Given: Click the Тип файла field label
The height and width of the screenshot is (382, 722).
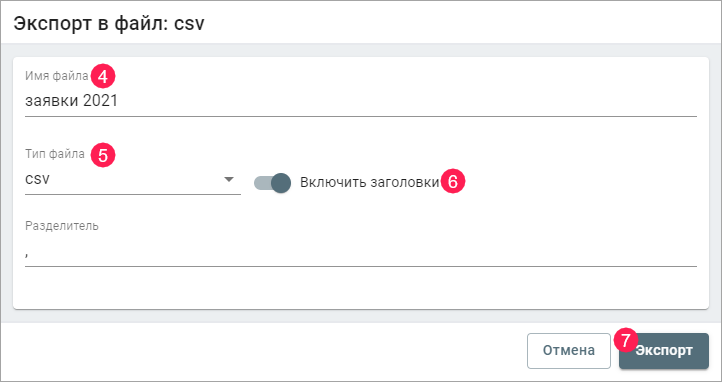Looking at the screenshot, I should point(55,154).
